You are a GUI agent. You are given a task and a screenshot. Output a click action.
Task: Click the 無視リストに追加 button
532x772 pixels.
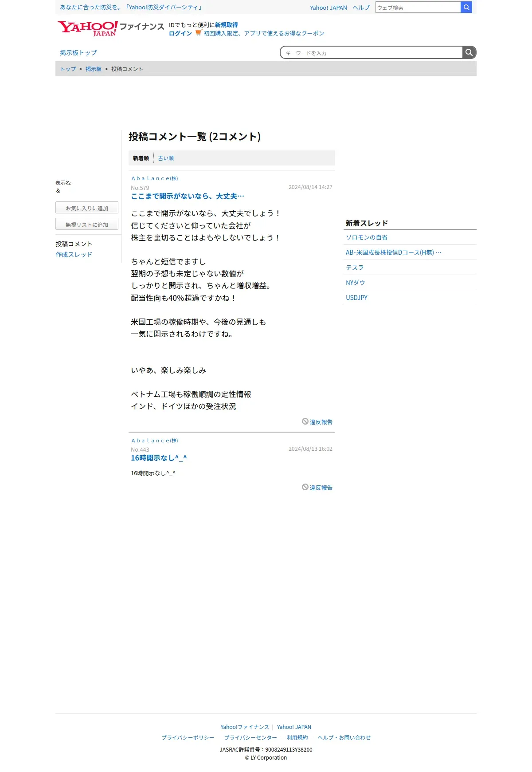[87, 224]
